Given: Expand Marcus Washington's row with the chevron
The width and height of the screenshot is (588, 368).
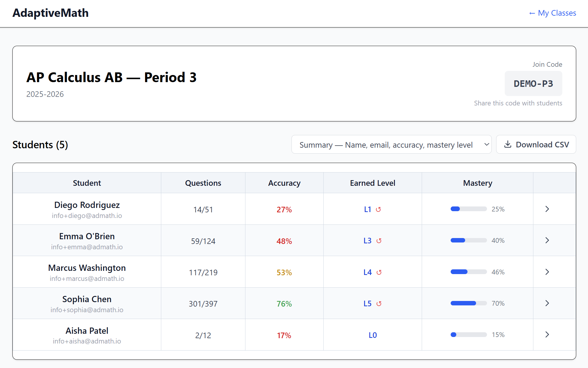Looking at the screenshot, I should point(547,272).
